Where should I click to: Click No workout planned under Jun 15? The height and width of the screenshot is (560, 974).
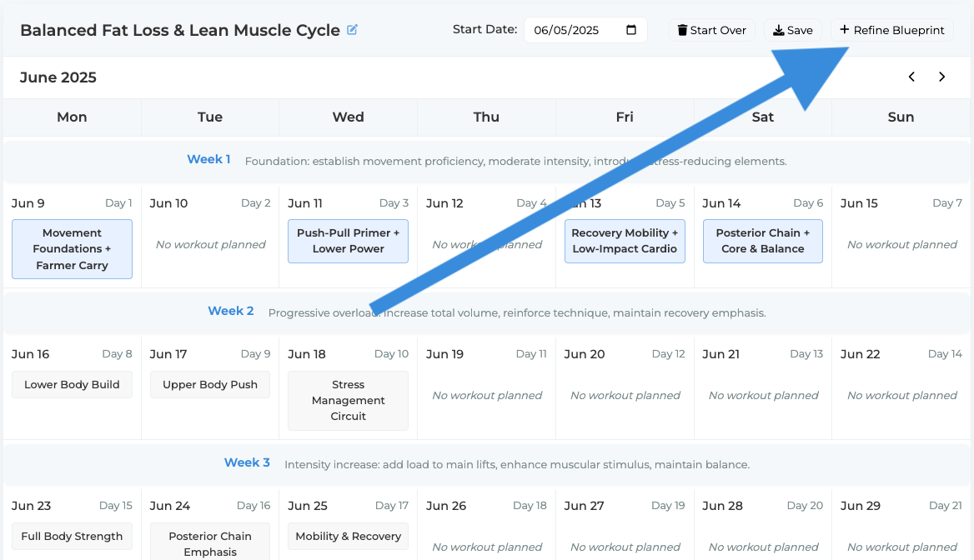pyautogui.click(x=902, y=245)
